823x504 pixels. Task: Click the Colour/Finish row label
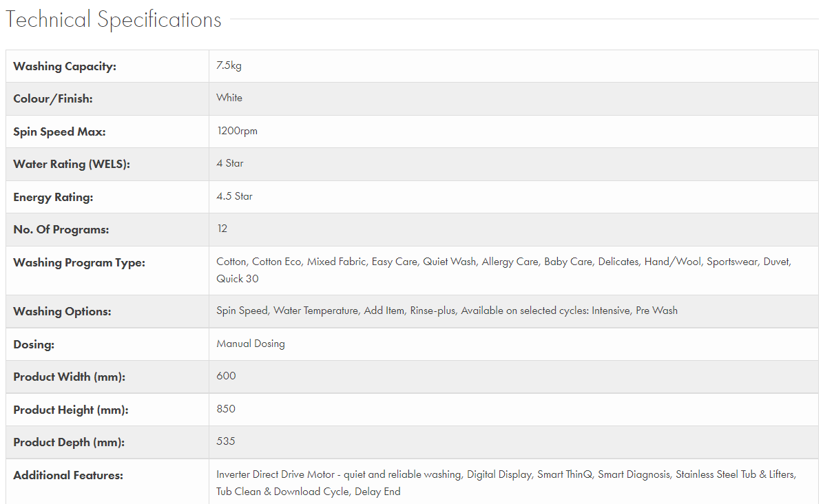[53, 99]
